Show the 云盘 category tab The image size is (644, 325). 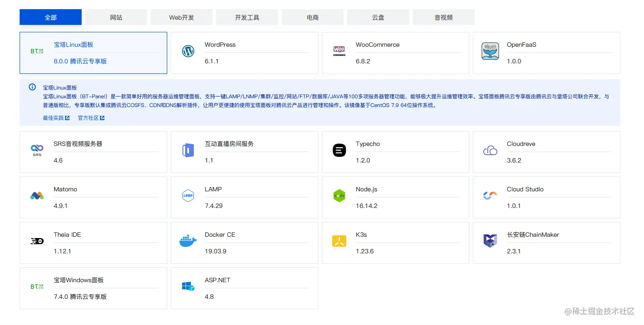[x=378, y=17]
